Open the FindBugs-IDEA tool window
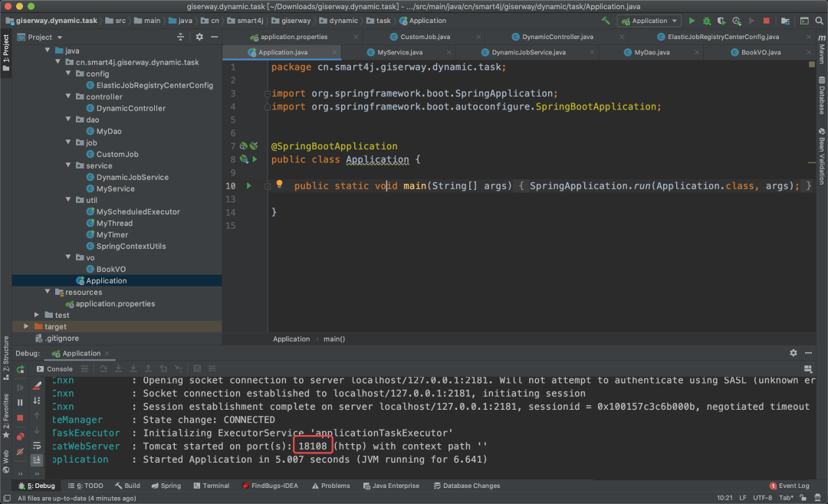Viewport: 828px width, 504px height. click(270, 486)
